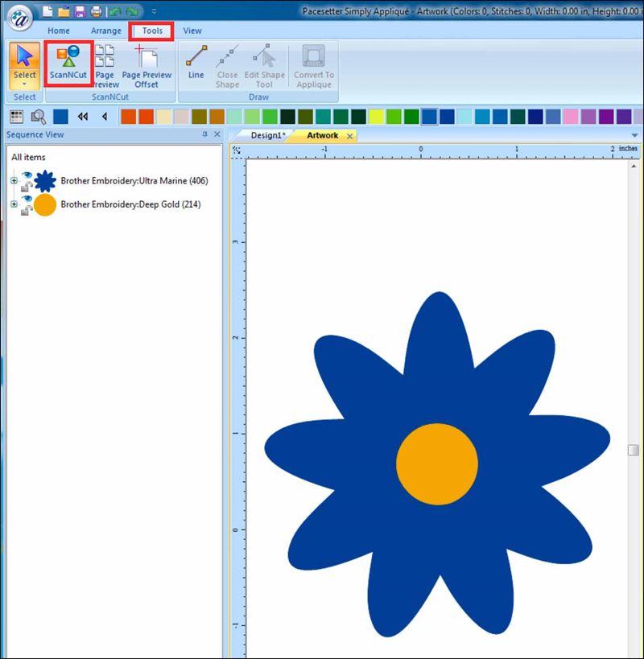The height and width of the screenshot is (659, 644).
Task: Pick the first orange-red palette swatch
Action: point(129,117)
